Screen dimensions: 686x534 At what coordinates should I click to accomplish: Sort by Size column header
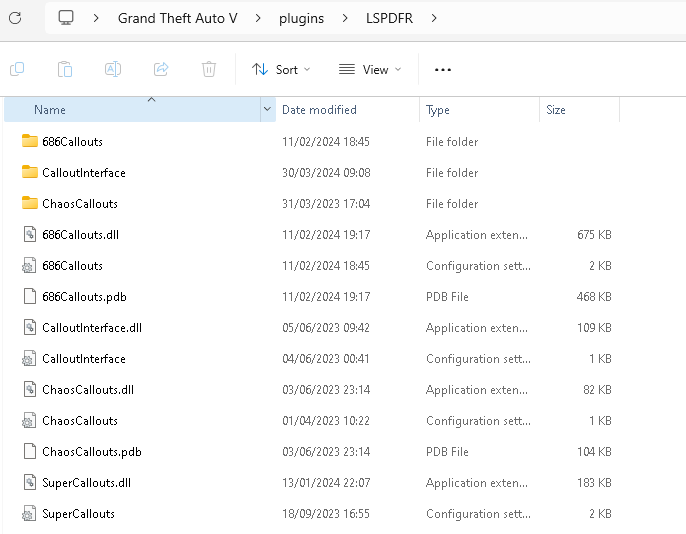(x=556, y=110)
